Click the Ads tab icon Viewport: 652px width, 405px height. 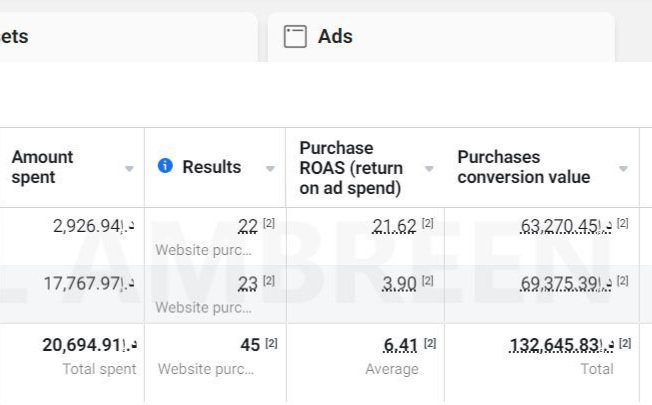[x=294, y=37]
